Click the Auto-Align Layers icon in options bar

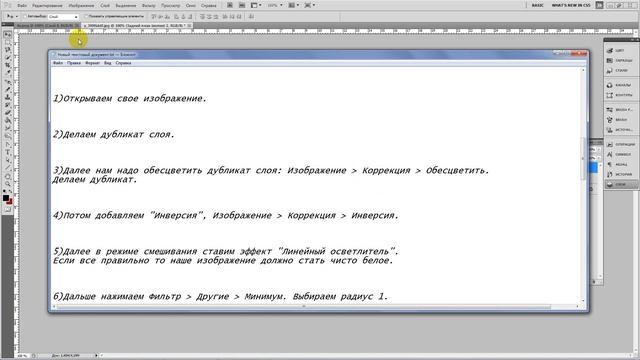coord(251,17)
